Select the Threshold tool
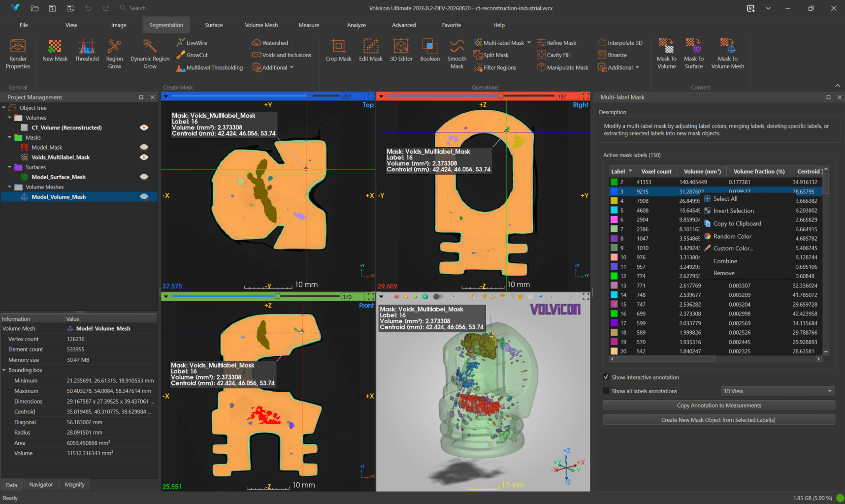845x504 pixels. click(x=87, y=50)
